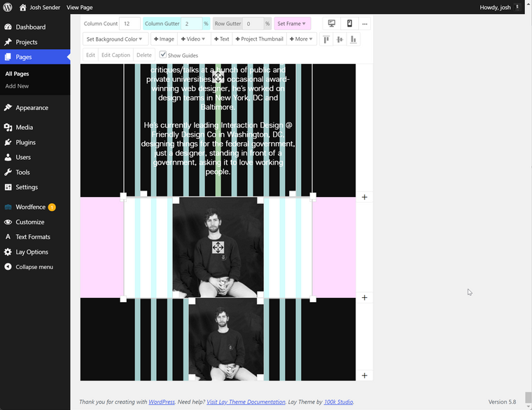Click the WordPress logo in admin bar
The height and width of the screenshot is (410, 532).
coord(8,7)
